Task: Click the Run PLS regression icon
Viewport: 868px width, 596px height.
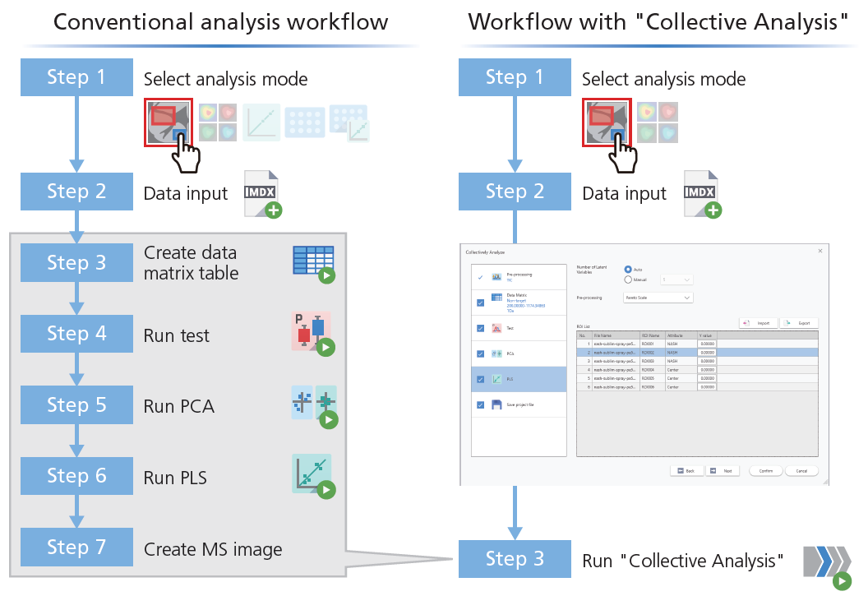Action: click(313, 476)
